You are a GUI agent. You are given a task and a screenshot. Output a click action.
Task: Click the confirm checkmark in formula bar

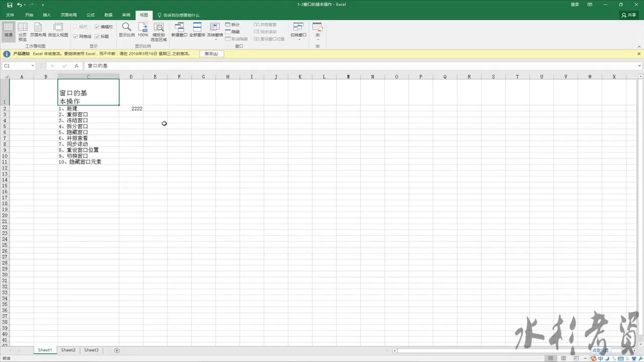[x=64, y=66]
